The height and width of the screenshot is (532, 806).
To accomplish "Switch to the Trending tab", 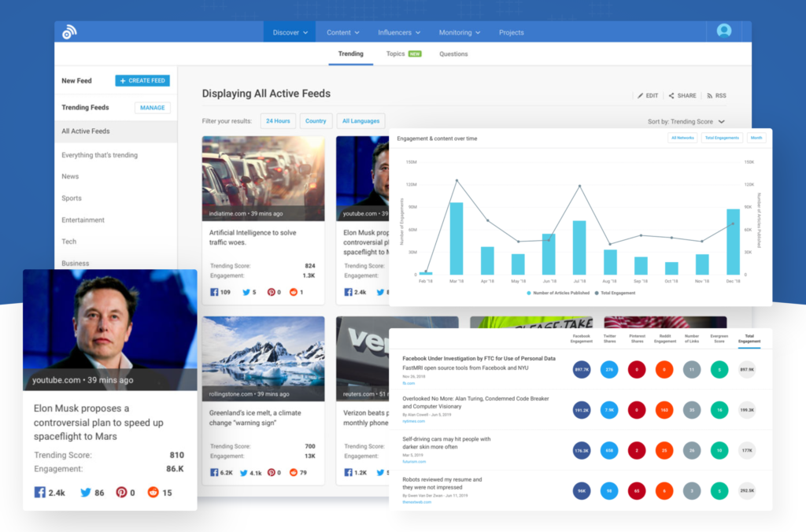I will coord(350,54).
